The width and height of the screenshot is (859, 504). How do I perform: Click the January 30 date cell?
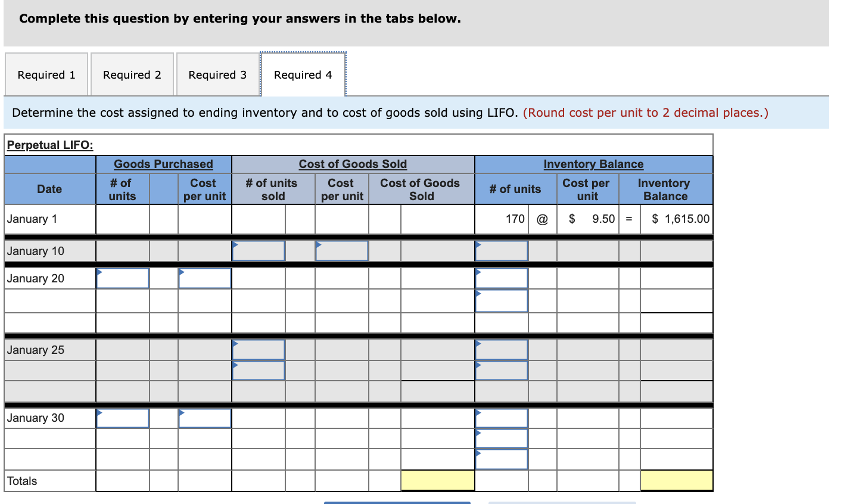[50, 418]
